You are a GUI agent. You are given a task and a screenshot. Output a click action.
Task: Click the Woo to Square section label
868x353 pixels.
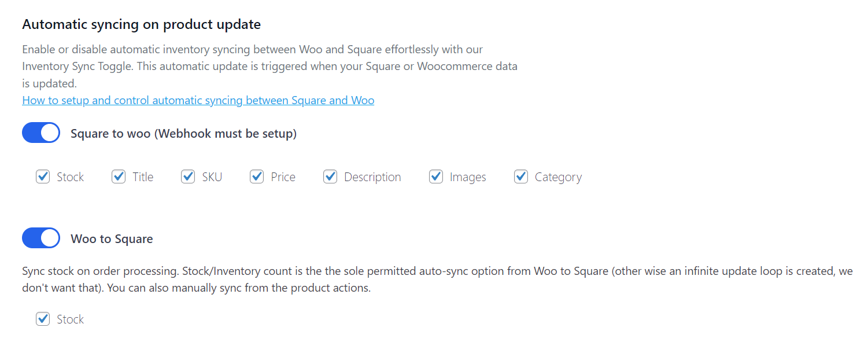click(112, 238)
